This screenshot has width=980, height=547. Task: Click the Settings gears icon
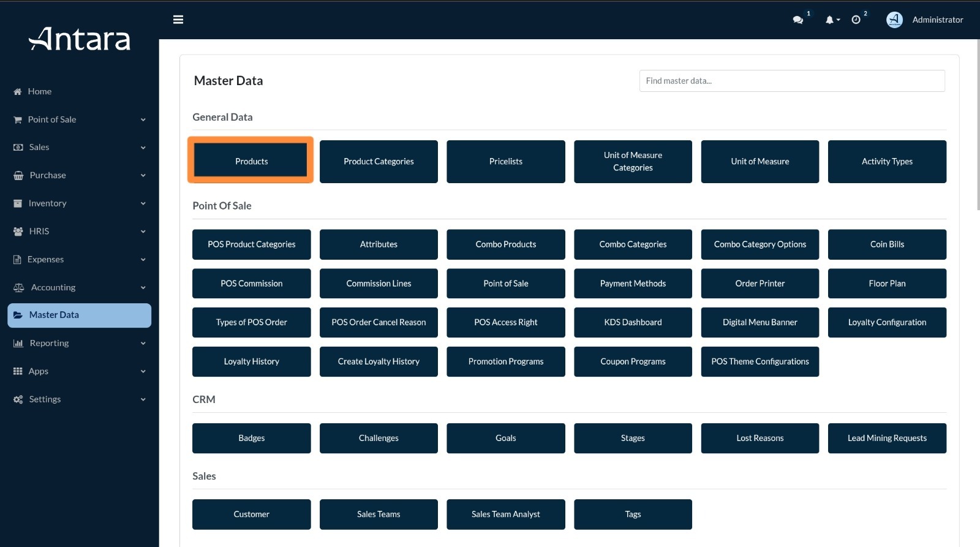(18, 399)
